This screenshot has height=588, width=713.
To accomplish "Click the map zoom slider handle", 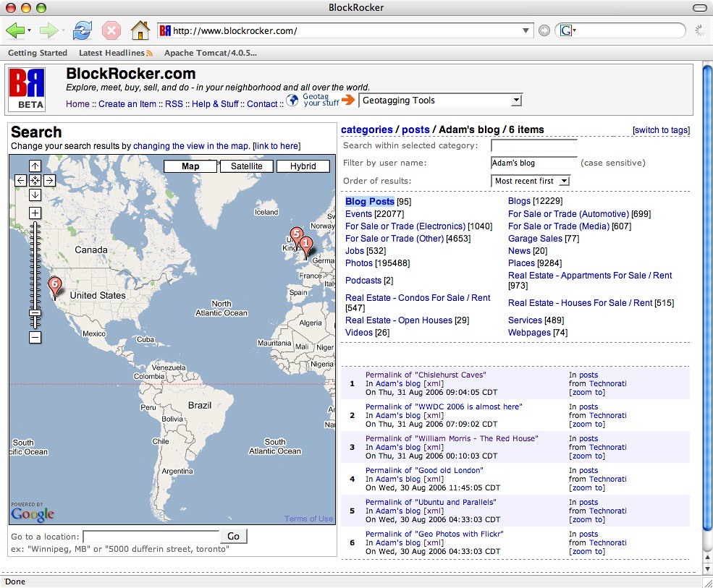I will [35, 312].
